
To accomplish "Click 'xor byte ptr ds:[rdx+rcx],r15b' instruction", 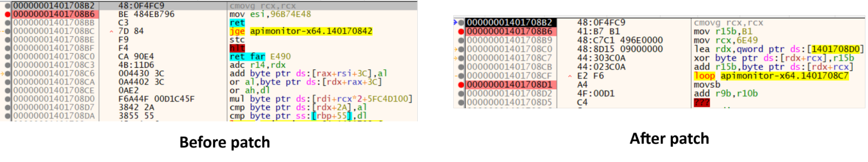I will [774, 58].
